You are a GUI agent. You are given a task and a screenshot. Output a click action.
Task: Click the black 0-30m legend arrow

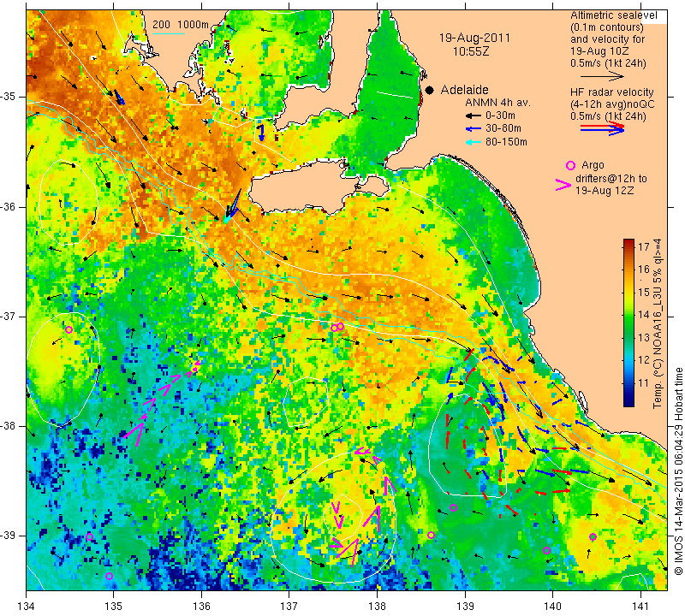click(x=474, y=115)
